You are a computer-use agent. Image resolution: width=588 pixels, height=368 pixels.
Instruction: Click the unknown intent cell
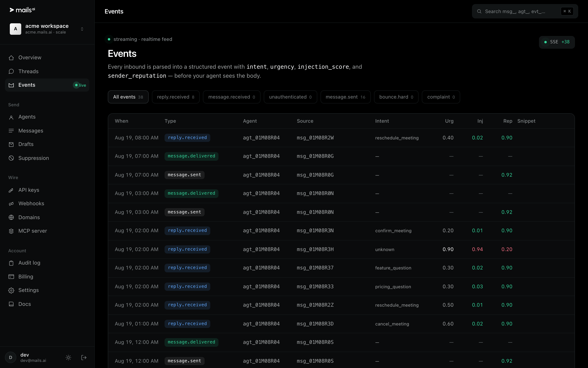click(x=385, y=249)
